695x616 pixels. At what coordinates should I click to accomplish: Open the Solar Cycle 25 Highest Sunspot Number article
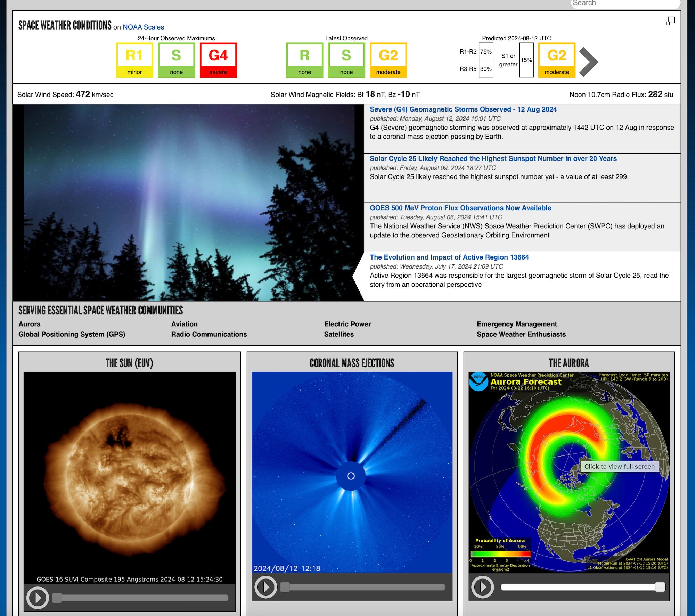(493, 158)
